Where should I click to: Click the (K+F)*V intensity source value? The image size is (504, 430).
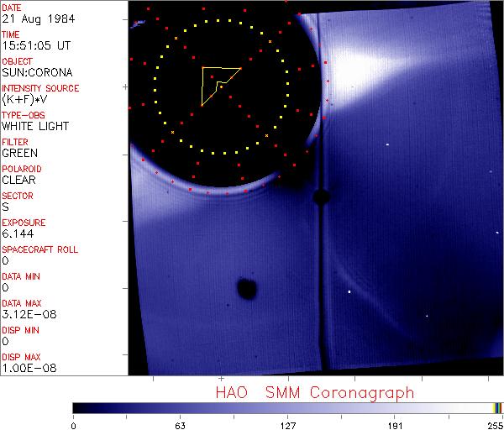point(24,99)
